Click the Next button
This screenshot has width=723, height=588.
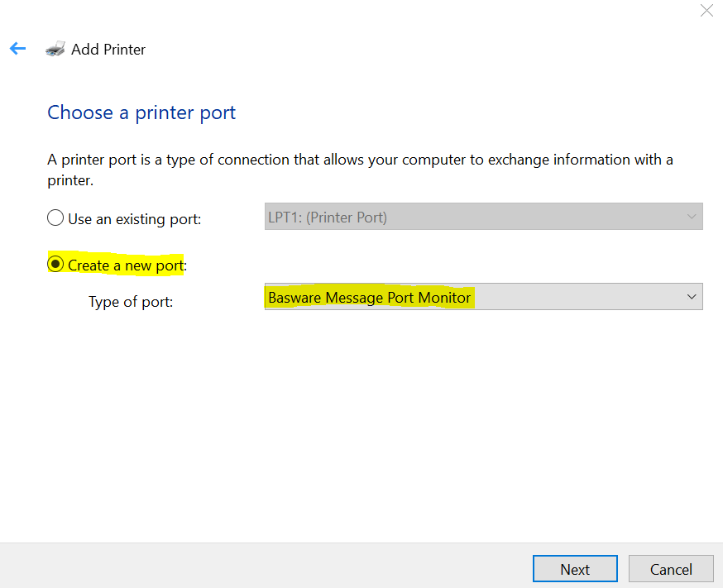coord(575,569)
